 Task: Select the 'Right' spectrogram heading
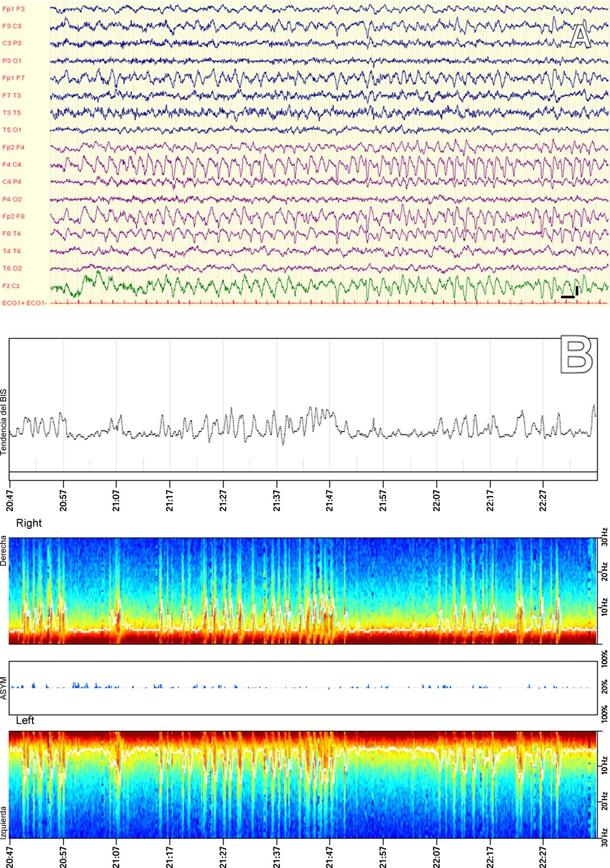[x=29, y=523]
